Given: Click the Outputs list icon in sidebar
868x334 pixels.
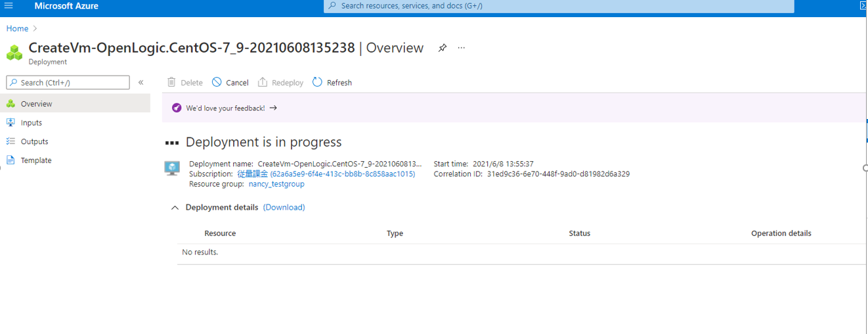Looking at the screenshot, I should (11, 141).
